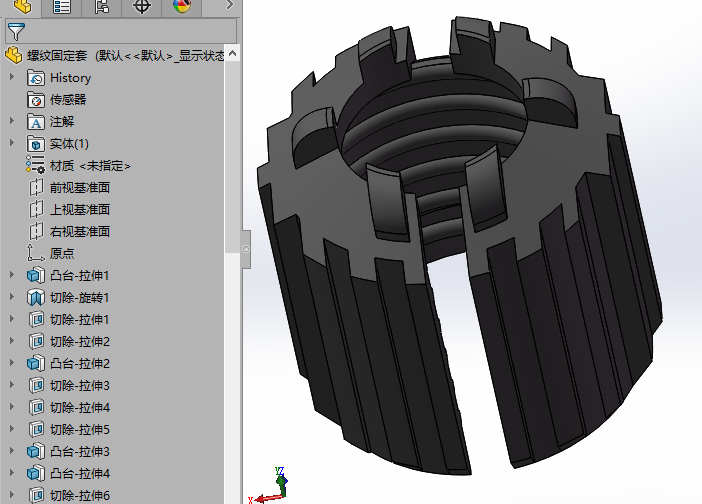Click the 切除-拉伸5 cut extrude icon
The width and height of the screenshot is (702, 504).
(x=36, y=429)
